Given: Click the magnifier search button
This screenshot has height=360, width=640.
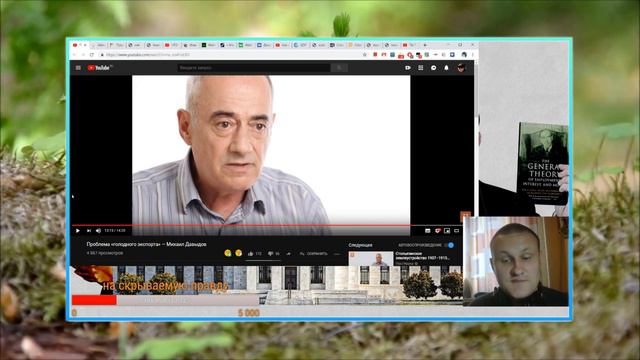Looking at the screenshot, I should point(339,68).
